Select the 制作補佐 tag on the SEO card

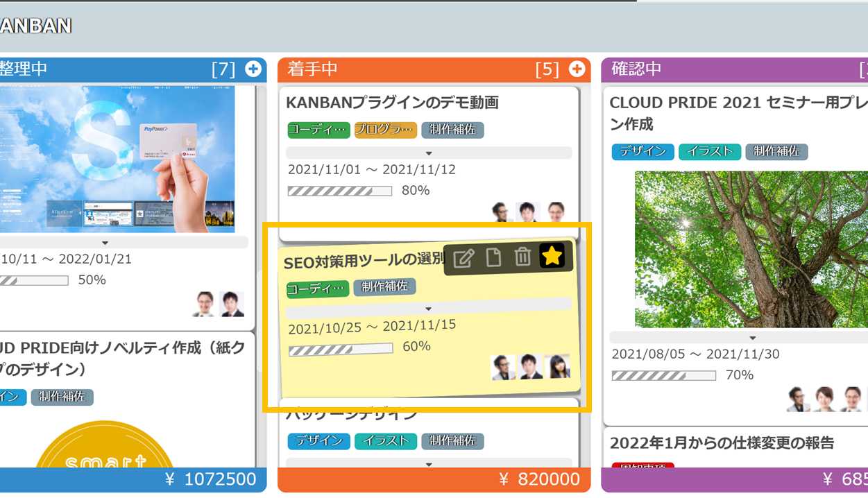(384, 286)
